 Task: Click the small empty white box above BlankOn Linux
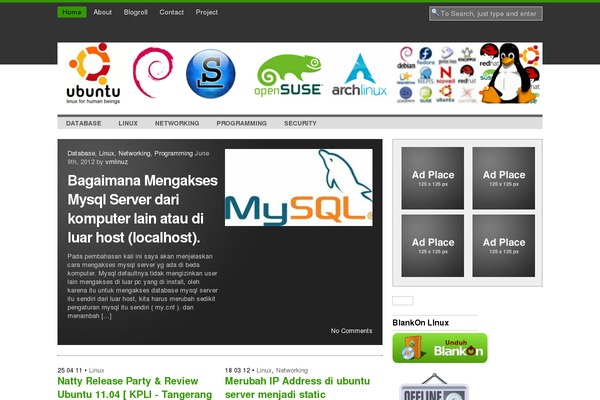pyautogui.click(x=403, y=301)
